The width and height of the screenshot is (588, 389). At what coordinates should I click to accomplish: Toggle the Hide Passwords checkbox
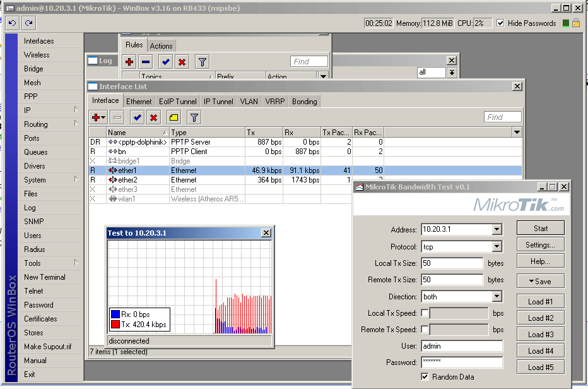tap(500, 23)
